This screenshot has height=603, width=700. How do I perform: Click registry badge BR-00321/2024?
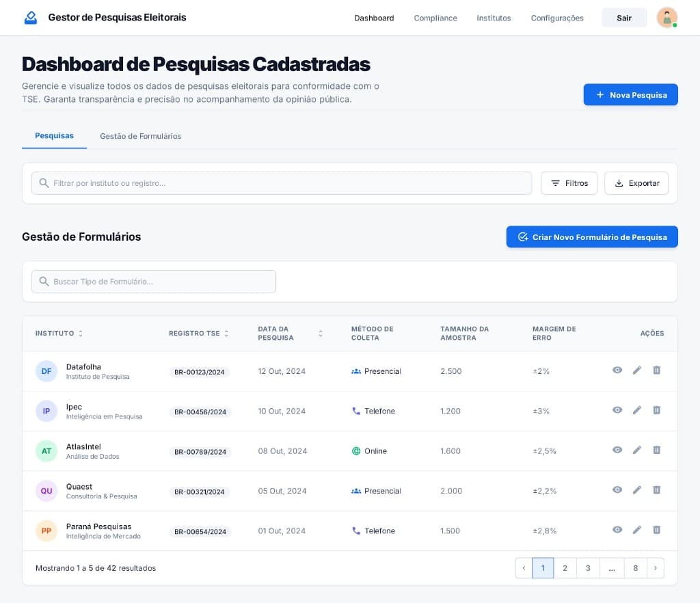coord(199,492)
